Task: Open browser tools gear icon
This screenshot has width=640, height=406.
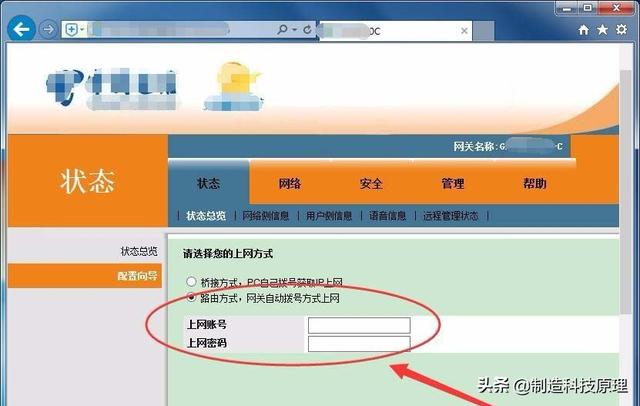Action: [x=622, y=29]
